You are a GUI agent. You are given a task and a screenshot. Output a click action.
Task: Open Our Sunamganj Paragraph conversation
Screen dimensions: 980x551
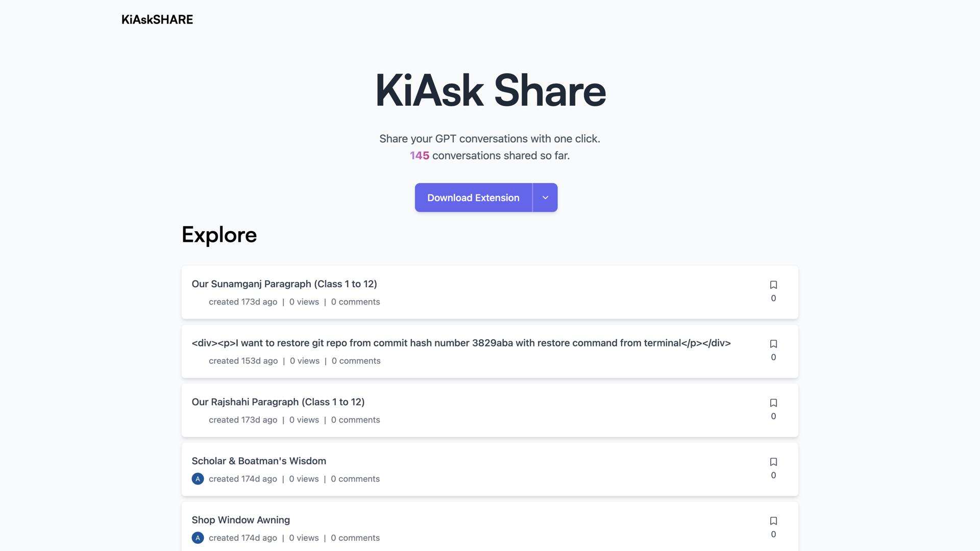coord(284,284)
